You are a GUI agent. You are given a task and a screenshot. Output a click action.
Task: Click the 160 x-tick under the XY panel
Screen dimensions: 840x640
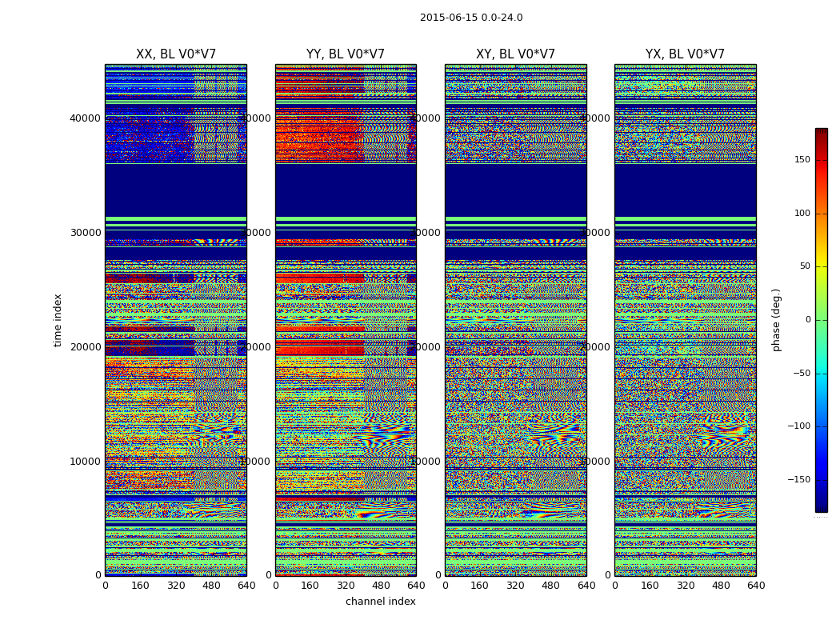[x=480, y=586]
